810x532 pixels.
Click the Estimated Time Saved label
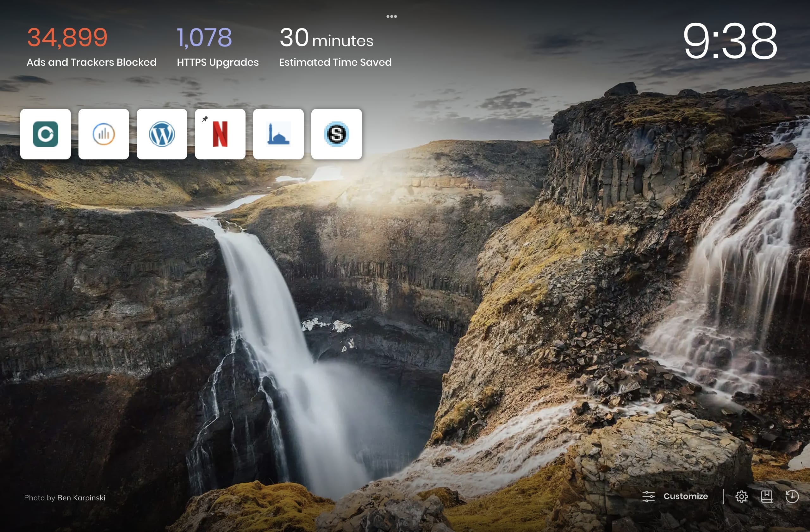(335, 62)
